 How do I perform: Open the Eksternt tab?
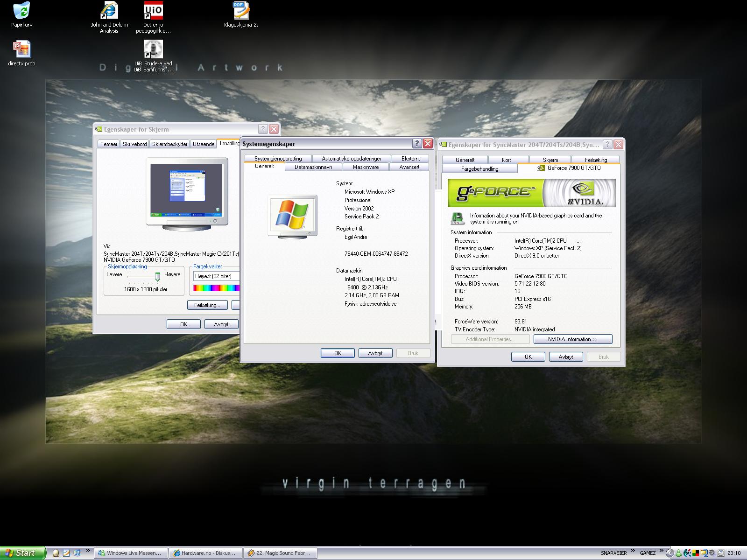coord(410,159)
